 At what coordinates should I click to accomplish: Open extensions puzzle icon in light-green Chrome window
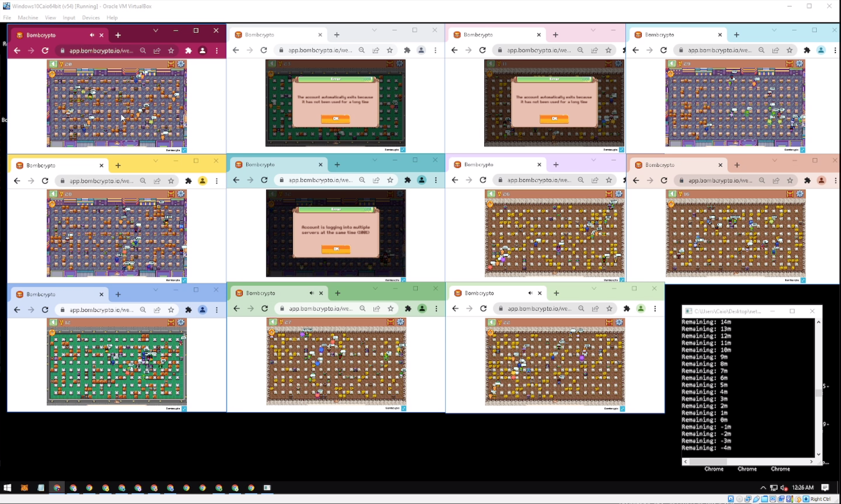tap(627, 308)
